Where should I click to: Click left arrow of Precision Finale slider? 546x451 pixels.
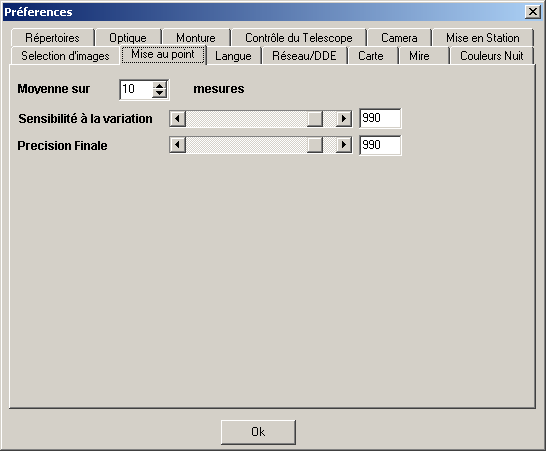tap(178, 145)
